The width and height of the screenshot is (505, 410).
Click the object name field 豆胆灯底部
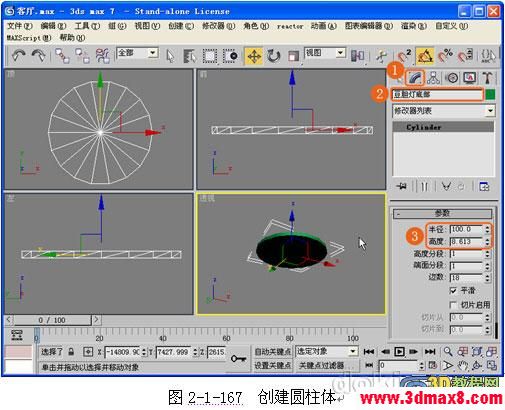coord(437,94)
